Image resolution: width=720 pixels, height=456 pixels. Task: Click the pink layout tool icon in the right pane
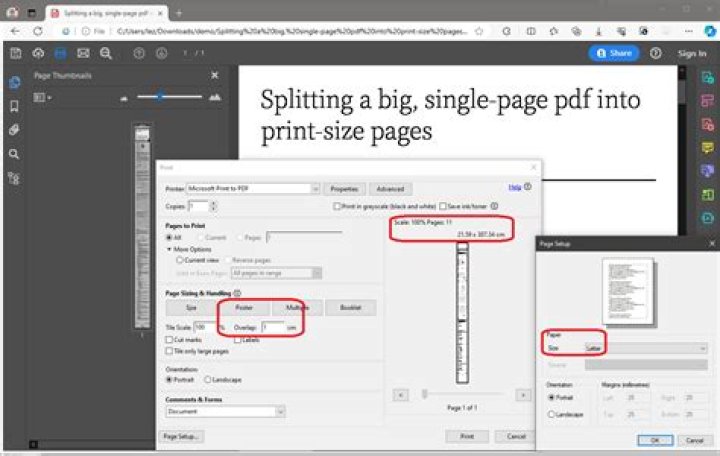[708, 101]
